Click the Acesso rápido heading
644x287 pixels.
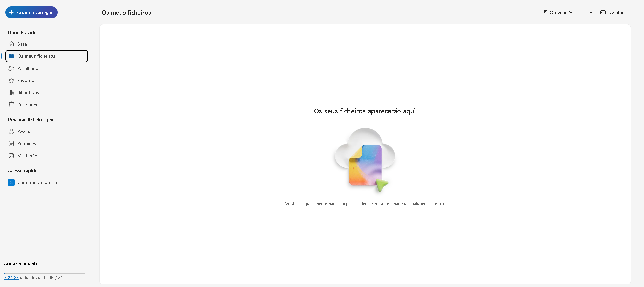(x=23, y=171)
